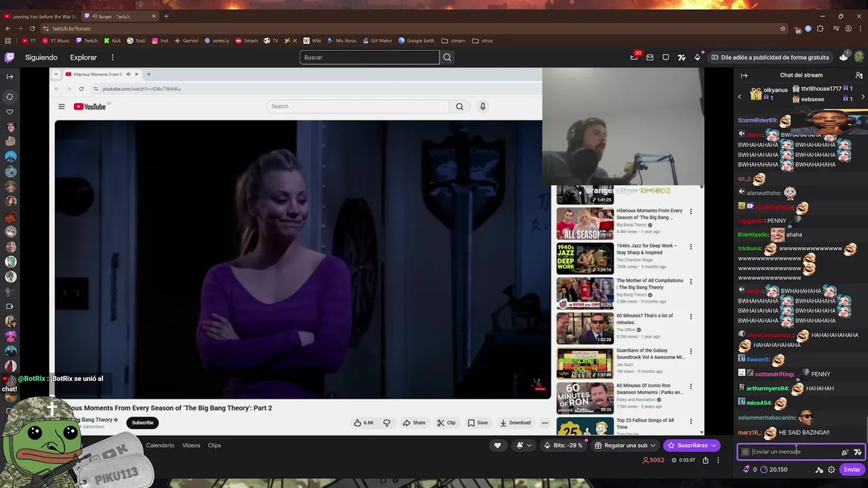Viewport: 868px width, 488px height.
Task: Focus the Buscar search field
Action: point(370,58)
